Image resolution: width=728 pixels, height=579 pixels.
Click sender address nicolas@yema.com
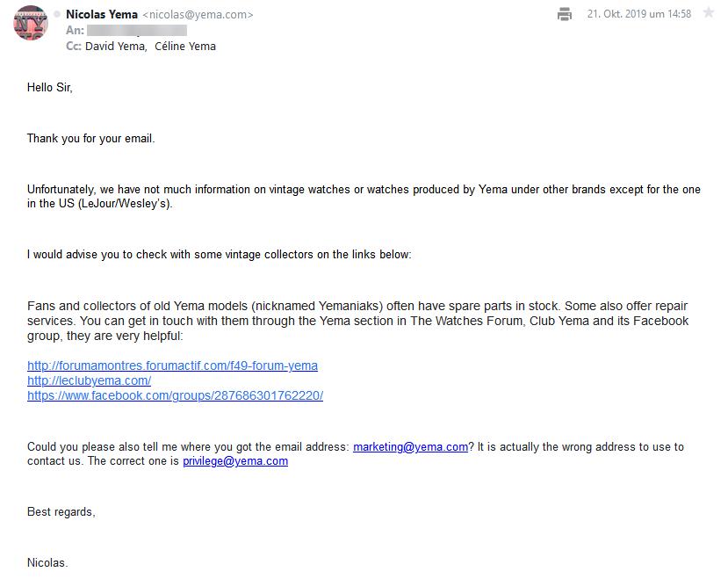(x=198, y=15)
